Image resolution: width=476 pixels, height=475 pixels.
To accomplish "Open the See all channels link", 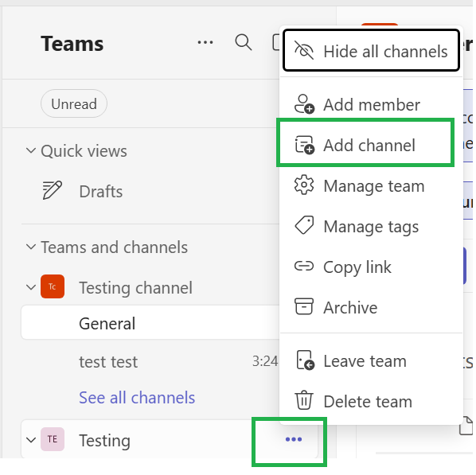I will click(137, 397).
